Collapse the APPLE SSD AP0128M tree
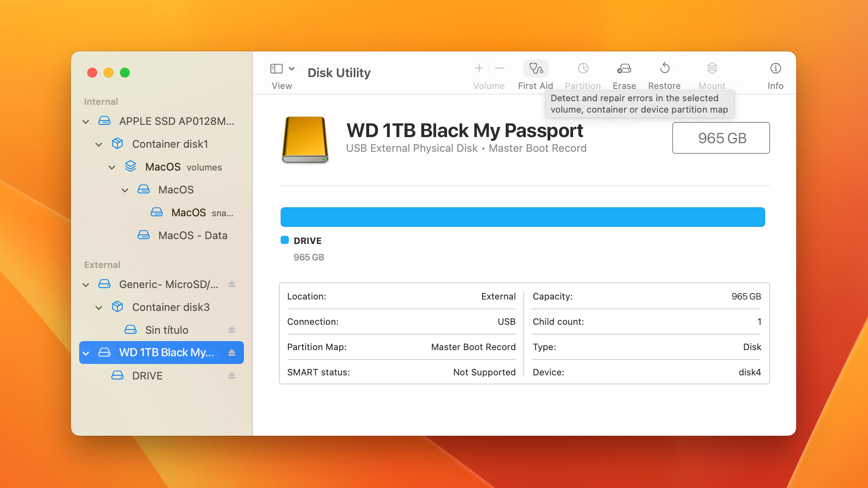 (x=86, y=122)
